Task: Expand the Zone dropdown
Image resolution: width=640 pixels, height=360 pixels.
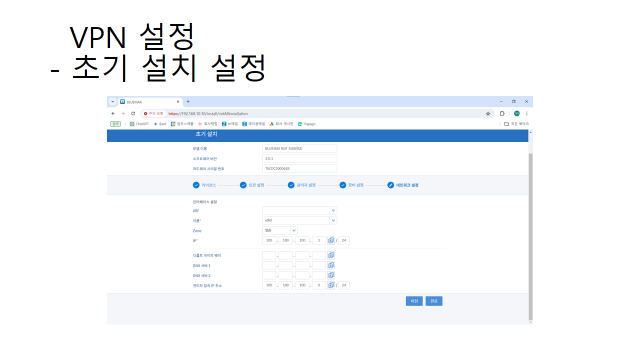Action: pos(294,231)
